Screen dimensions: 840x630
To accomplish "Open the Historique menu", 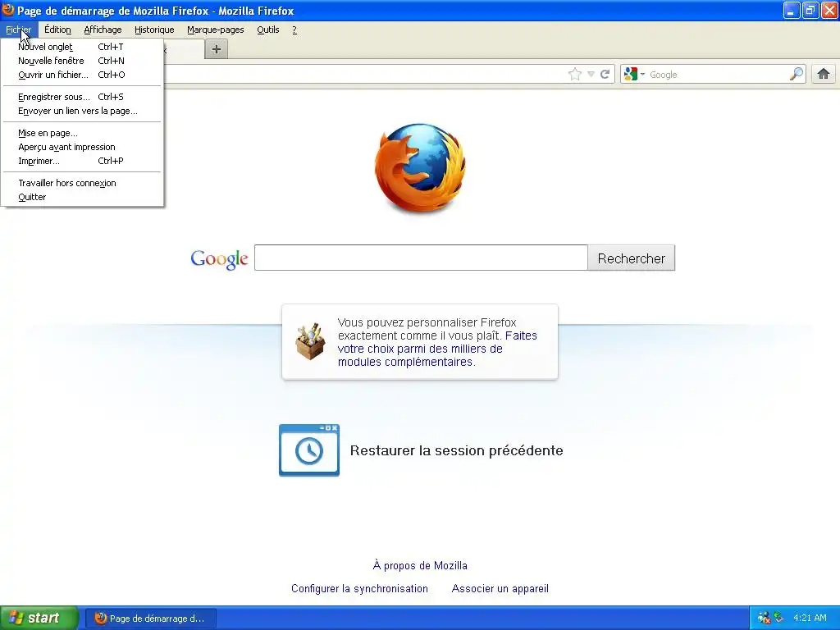I will [154, 30].
